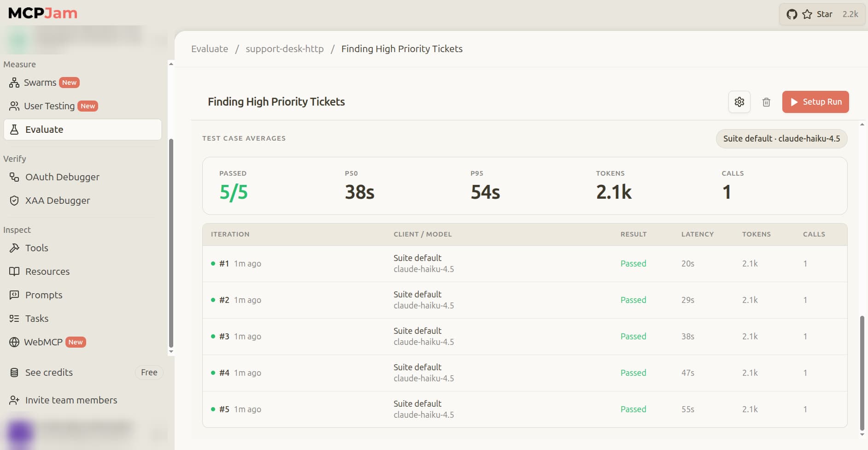The width and height of the screenshot is (868, 450).
Task: Click the Invite team members icon
Action: pos(14,400)
